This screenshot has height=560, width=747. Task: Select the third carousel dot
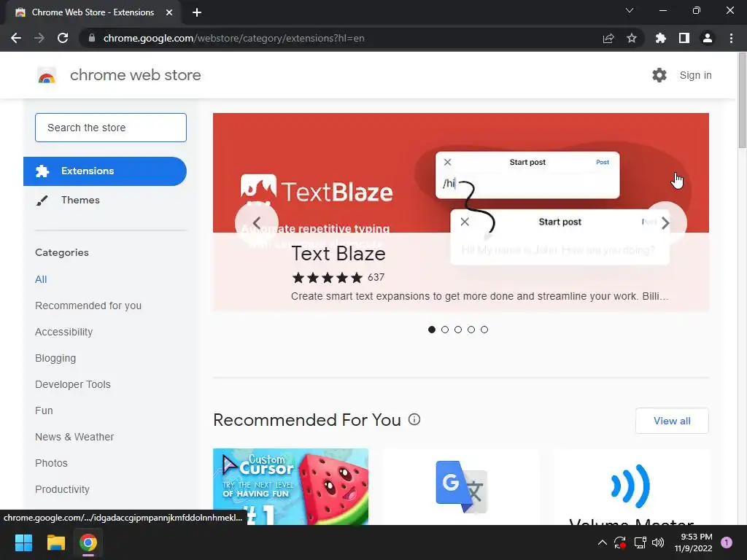coord(458,330)
